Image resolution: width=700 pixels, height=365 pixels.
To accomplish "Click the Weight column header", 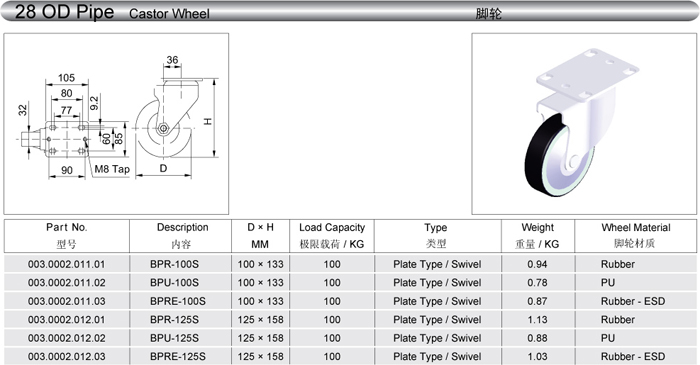I will (538, 235).
